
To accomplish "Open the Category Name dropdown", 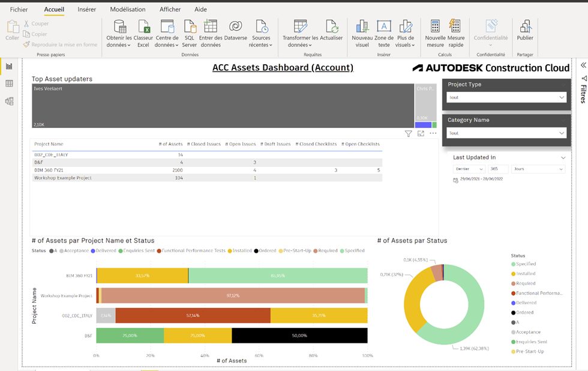I will point(506,133).
